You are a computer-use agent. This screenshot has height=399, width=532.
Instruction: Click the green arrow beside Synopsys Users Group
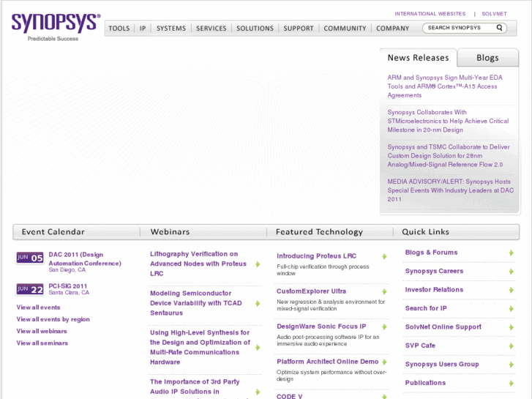(x=512, y=365)
